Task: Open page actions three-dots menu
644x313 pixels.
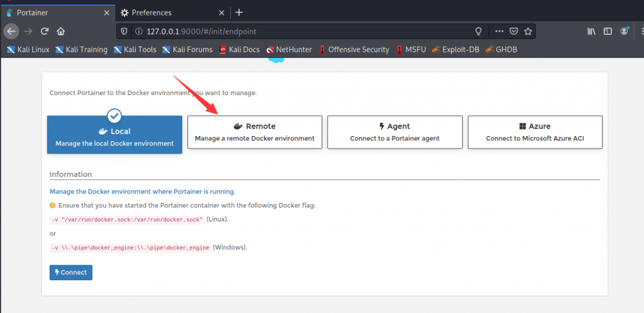Action: [499, 31]
